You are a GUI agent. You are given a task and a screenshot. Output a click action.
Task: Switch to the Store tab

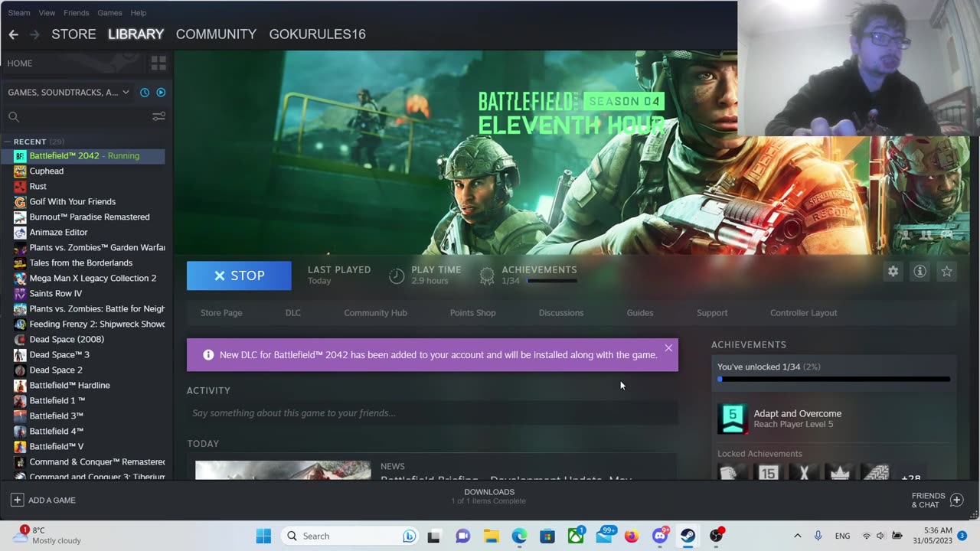tap(73, 34)
